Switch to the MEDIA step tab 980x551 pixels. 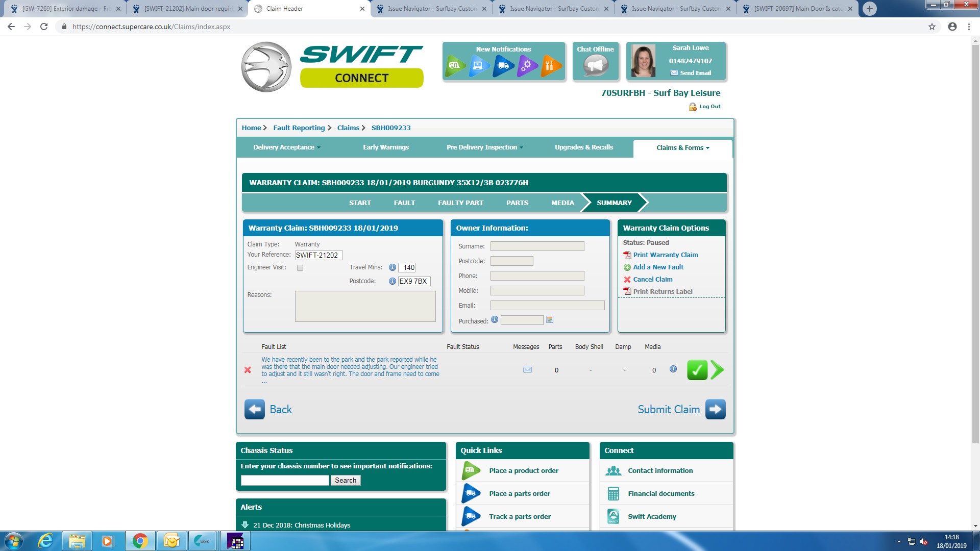tap(562, 203)
